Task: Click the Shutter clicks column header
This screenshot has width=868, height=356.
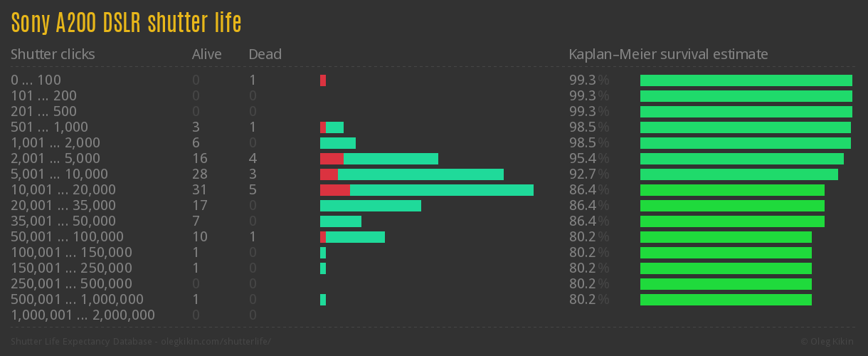Action: point(53,54)
